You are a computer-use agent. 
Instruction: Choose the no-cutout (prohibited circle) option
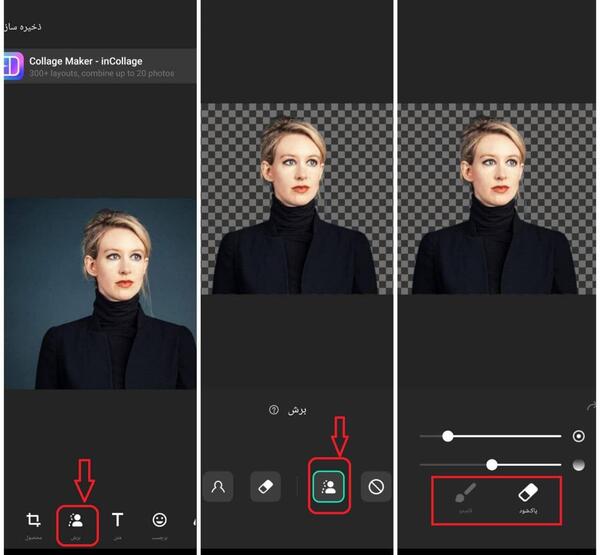376,486
